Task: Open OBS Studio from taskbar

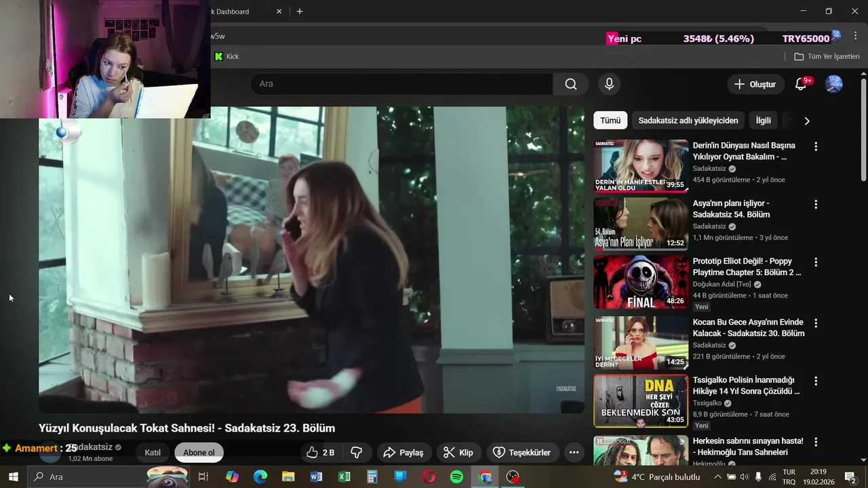Action: (513, 476)
